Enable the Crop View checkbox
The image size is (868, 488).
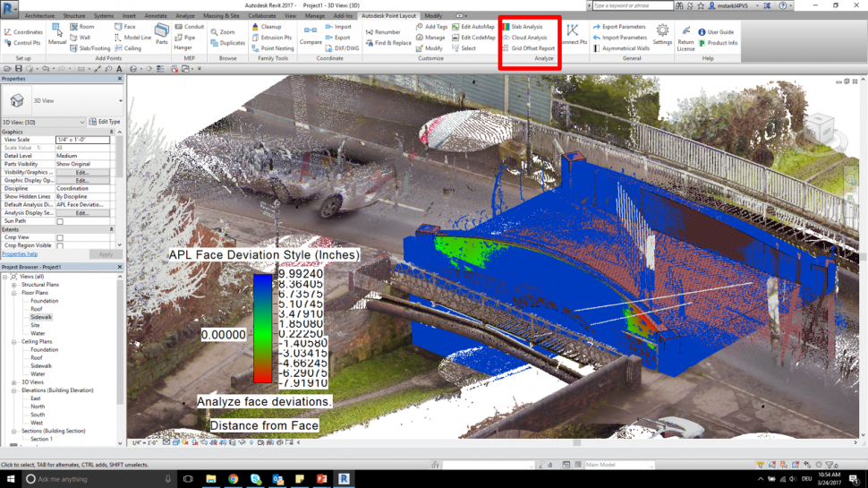coord(60,237)
